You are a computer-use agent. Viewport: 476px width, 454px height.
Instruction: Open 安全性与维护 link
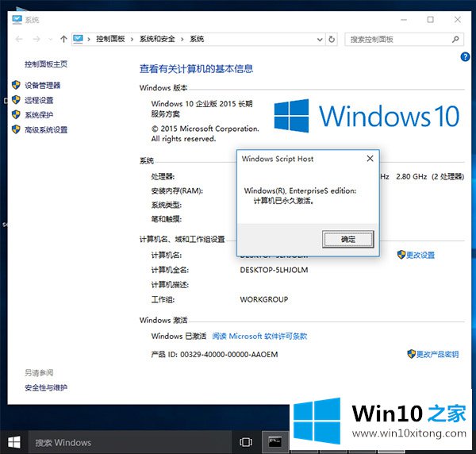(x=46, y=387)
